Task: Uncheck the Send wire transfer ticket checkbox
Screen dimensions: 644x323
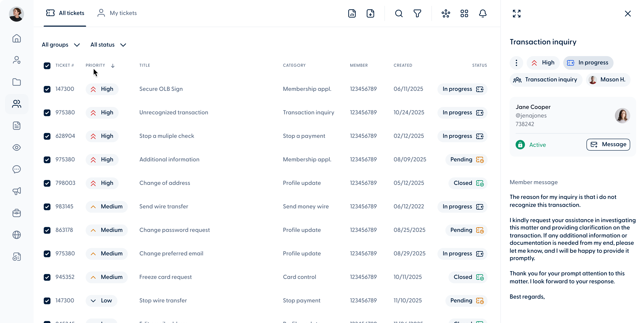Action: (47, 207)
